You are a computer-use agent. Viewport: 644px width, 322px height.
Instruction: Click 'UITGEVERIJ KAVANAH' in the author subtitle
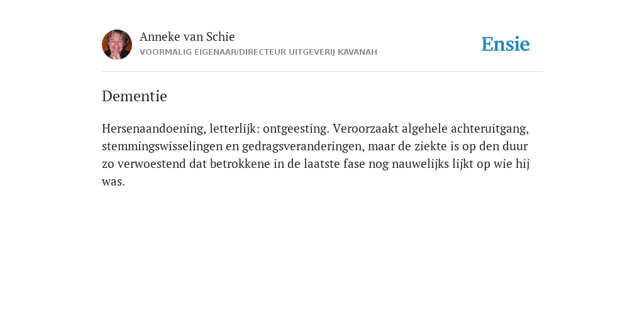point(333,52)
